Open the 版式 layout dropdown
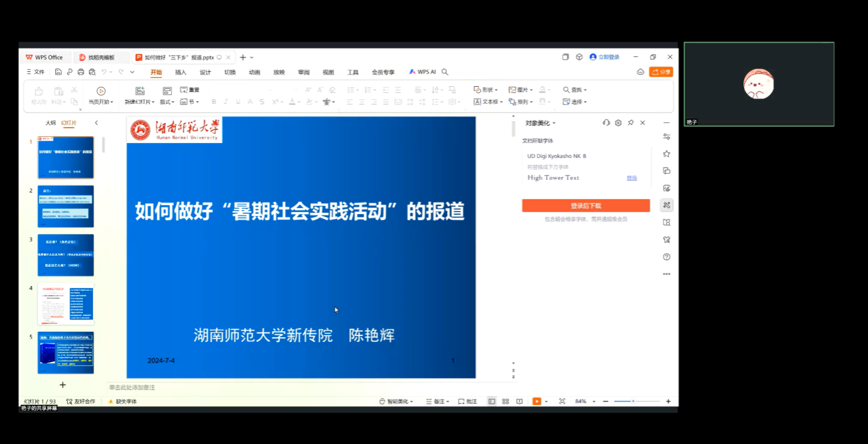868x444 pixels. pyautogui.click(x=167, y=102)
